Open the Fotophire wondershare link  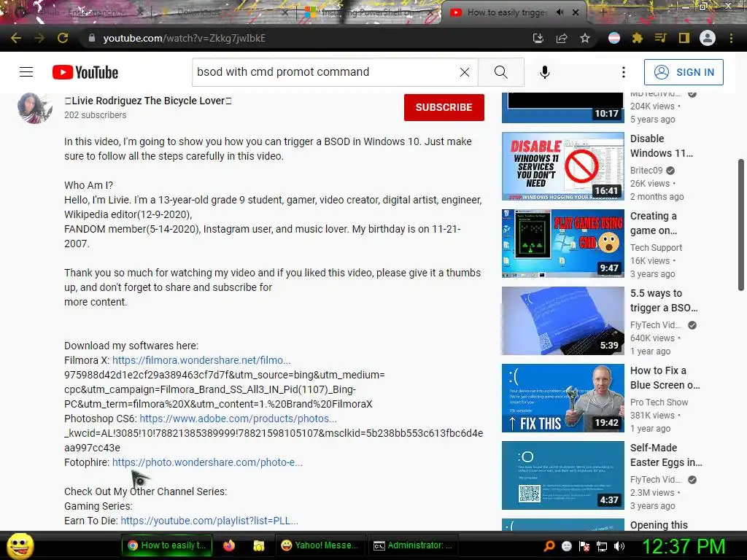(207, 462)
